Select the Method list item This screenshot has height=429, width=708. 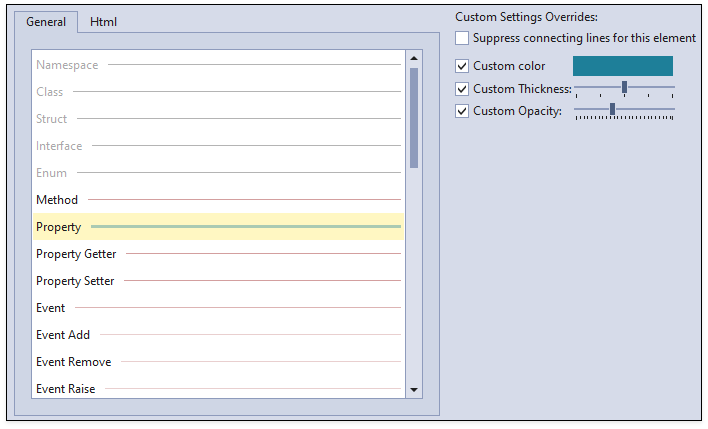[219, 200]
